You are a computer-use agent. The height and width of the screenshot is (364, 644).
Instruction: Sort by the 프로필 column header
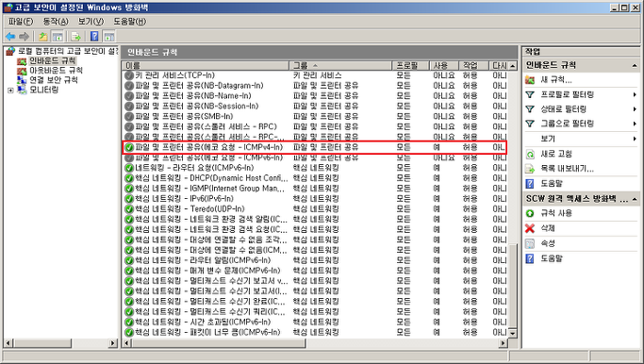(x=411, y=65)
